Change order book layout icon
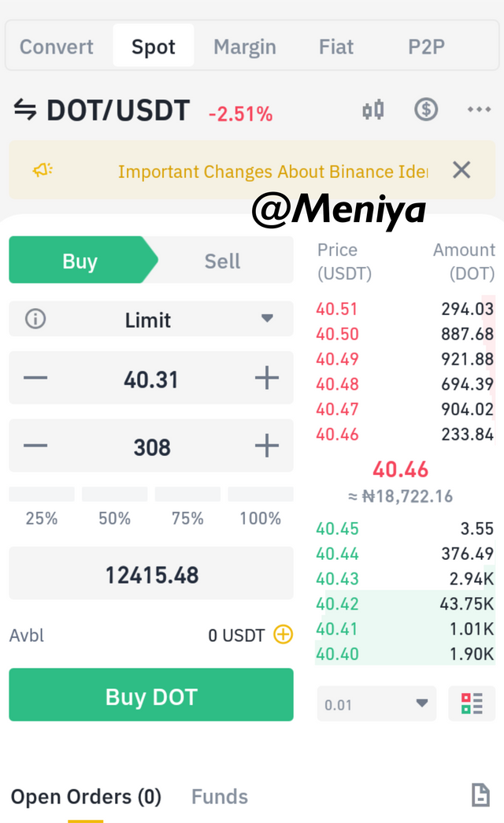Image resolution: width=504 pixels, height=823 pixels. [x=472, y=703]
